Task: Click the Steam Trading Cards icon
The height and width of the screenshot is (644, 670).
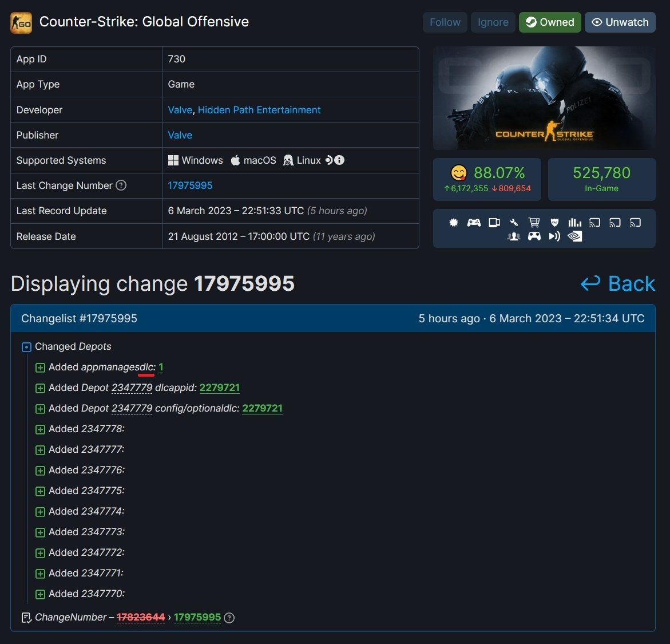Action: [494, 222]
